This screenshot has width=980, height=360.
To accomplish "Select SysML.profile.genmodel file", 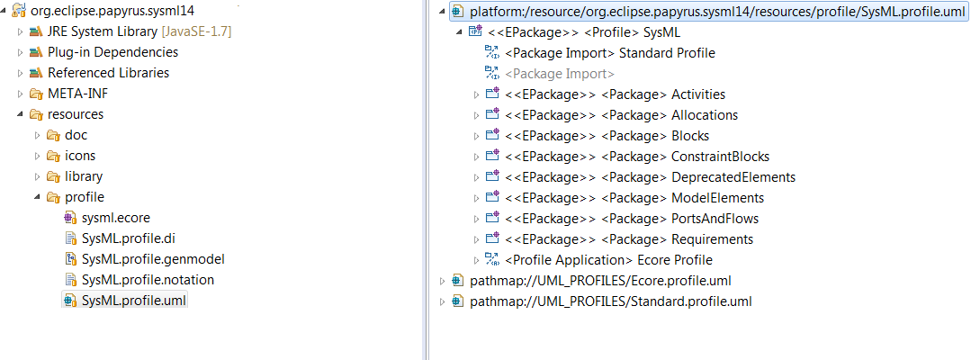I will pyautogui.click(x=153, y=259).
